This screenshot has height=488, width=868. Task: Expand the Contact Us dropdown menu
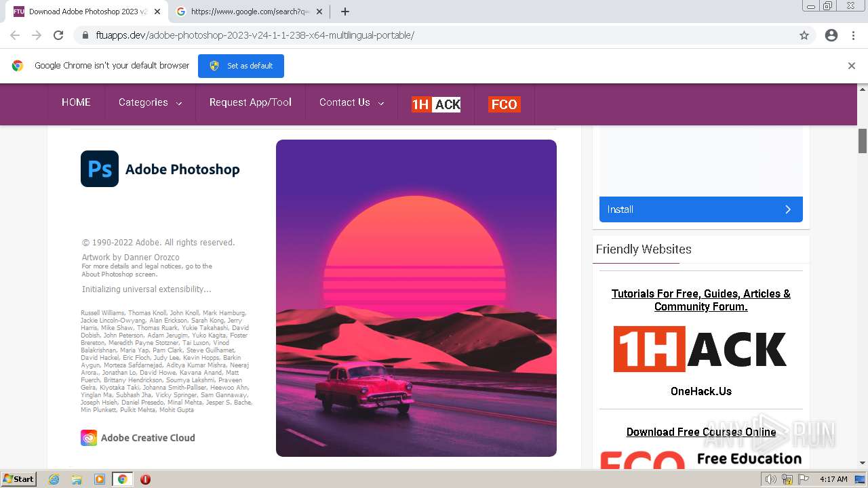(351, 102)
